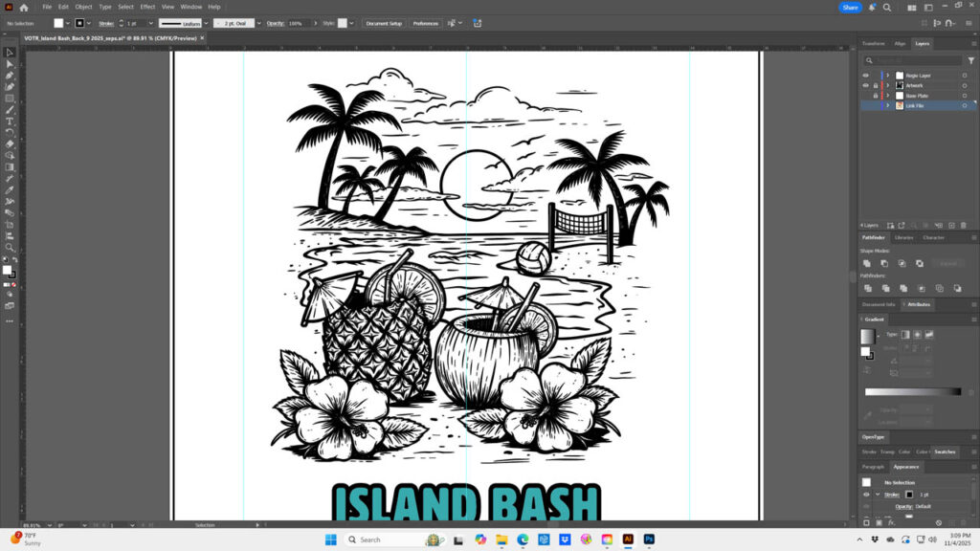Hide the Regis Layer visibility eye

click(x=866, y=75)
